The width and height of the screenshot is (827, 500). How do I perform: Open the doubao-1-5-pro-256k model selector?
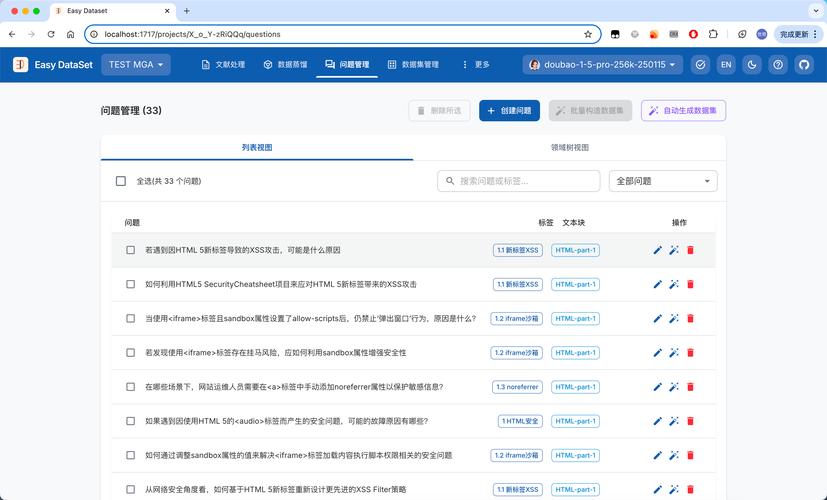pos(603,65)
